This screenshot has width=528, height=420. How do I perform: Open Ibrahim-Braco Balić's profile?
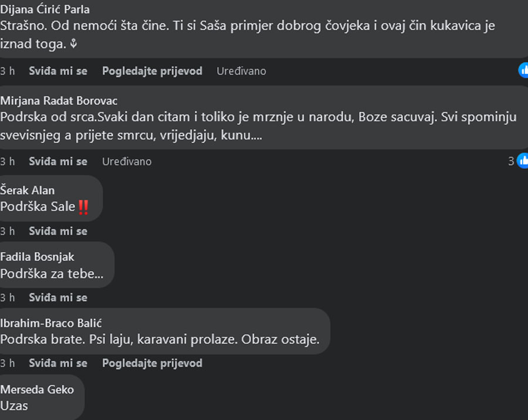point(51,323)
